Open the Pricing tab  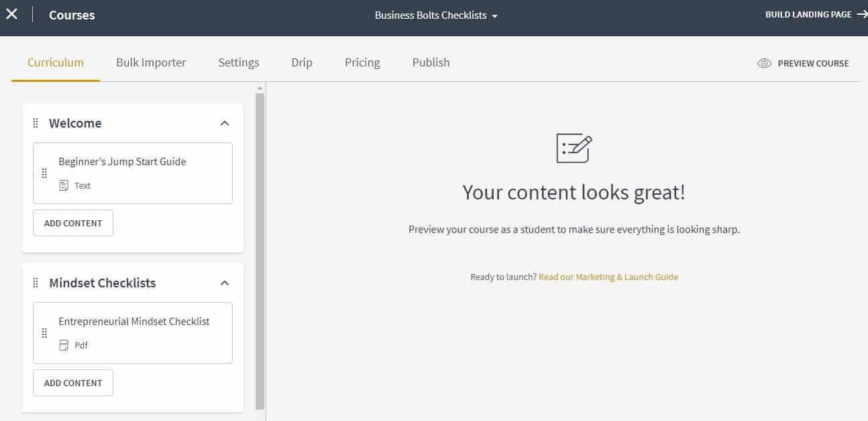[x=362, y=62]
